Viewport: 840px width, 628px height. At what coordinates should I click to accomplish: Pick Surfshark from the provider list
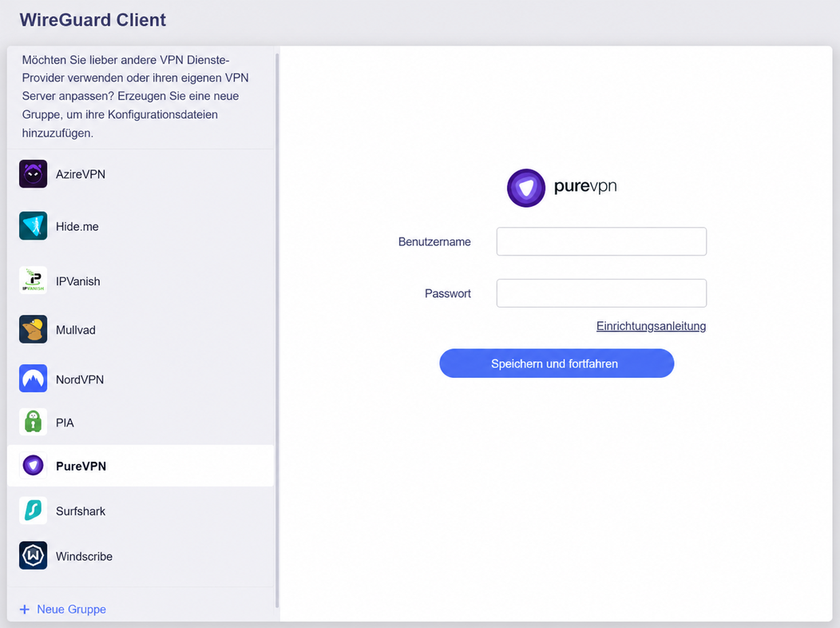pyautogui.click(x=141, y=511)
